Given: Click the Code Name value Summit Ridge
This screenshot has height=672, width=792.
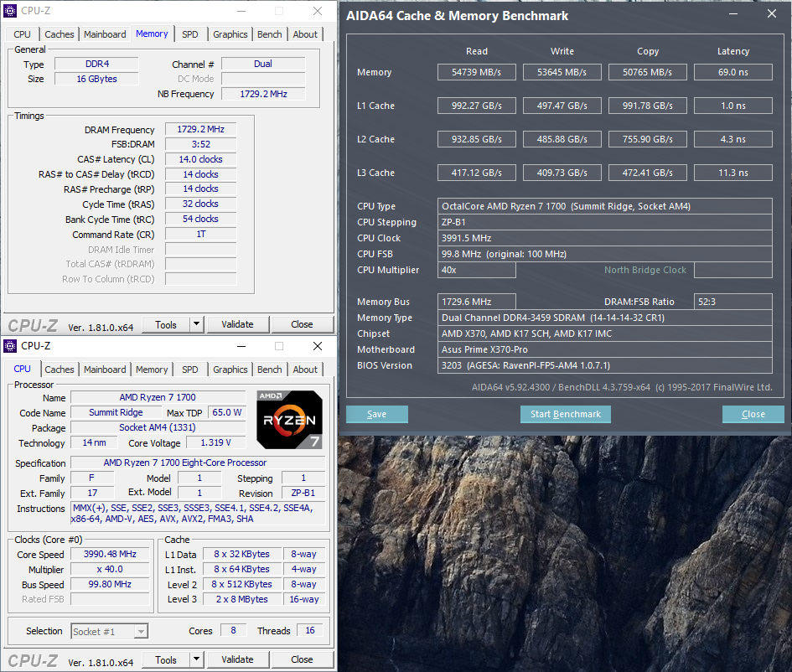Looking at the screenshot, I should click(x=116, y=412).
